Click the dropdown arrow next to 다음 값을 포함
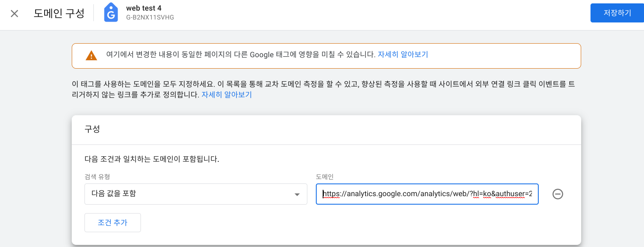Image resolution: width=644 pixels, height=247 pixels. (297, 194)
